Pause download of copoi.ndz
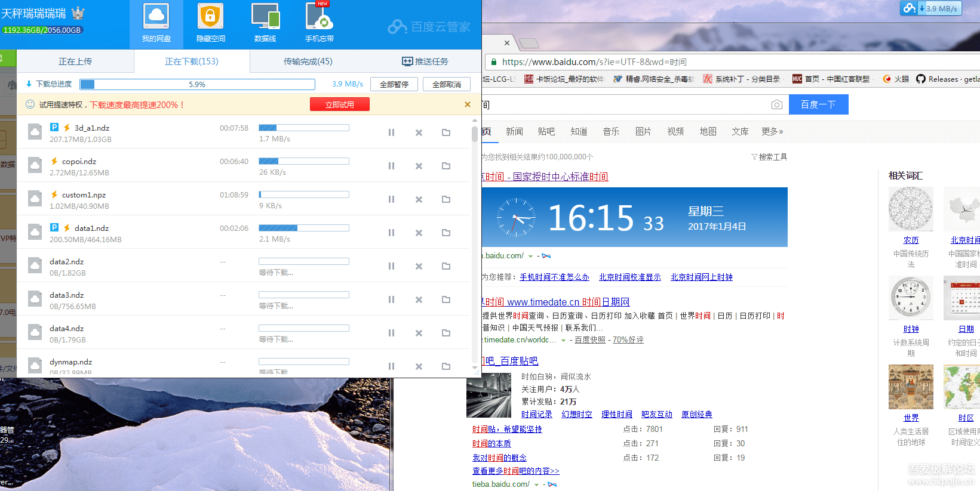 coord(391,166)
